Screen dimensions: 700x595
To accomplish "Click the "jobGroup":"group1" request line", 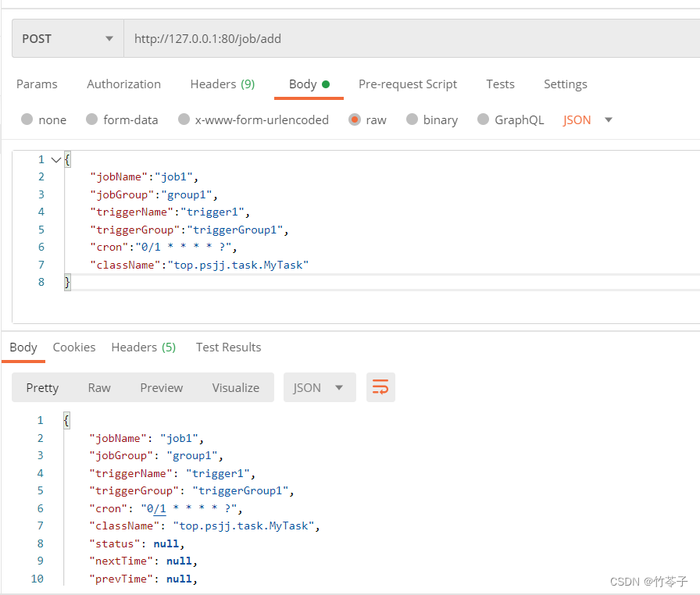I will [x=154, y=195].
